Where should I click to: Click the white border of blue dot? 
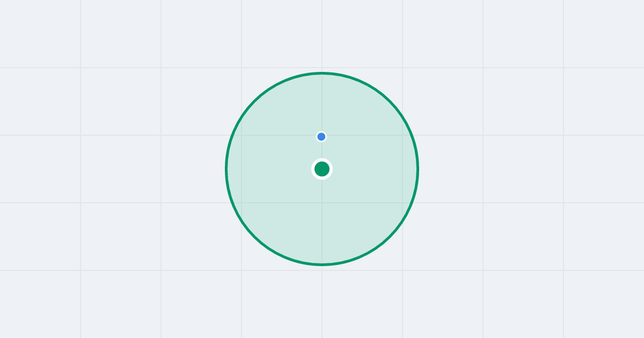pyautogui.click(x=321, y=132)
